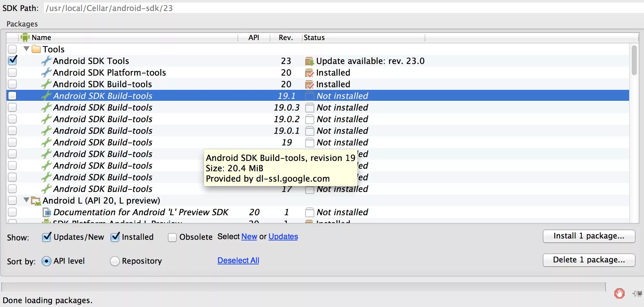The image size is (644, 307).
Task: Check the Android SDK Platform-tools checkbox
Action: (13, 72)
